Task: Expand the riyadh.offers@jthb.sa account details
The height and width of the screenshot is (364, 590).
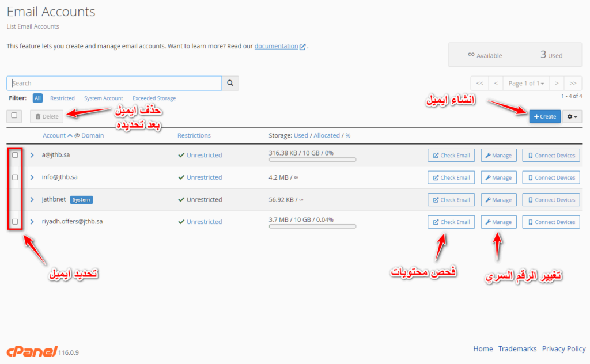Action: pyautogui.click(x=32, y=222)
